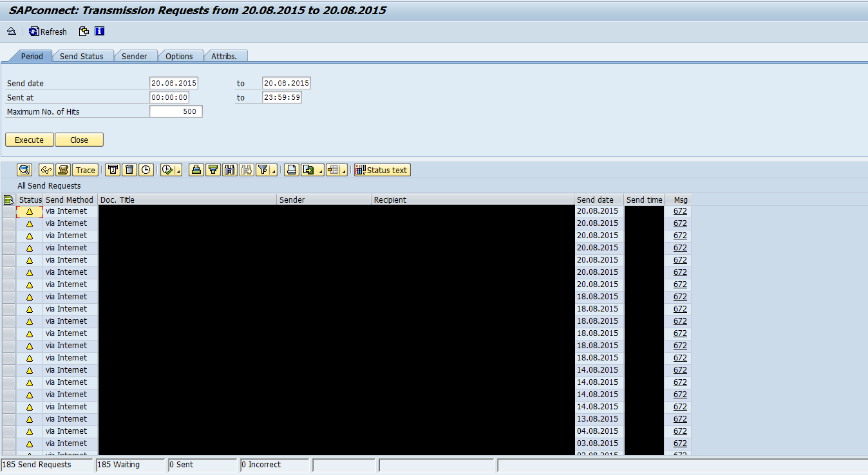Click the Sender column header
The image size is (868, 475).
324,200
